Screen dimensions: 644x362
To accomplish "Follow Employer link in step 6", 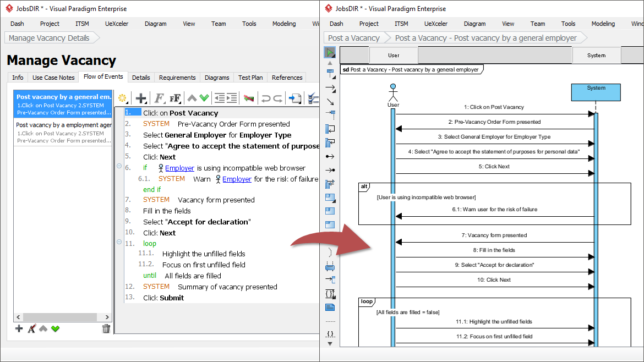I will 179,168.
